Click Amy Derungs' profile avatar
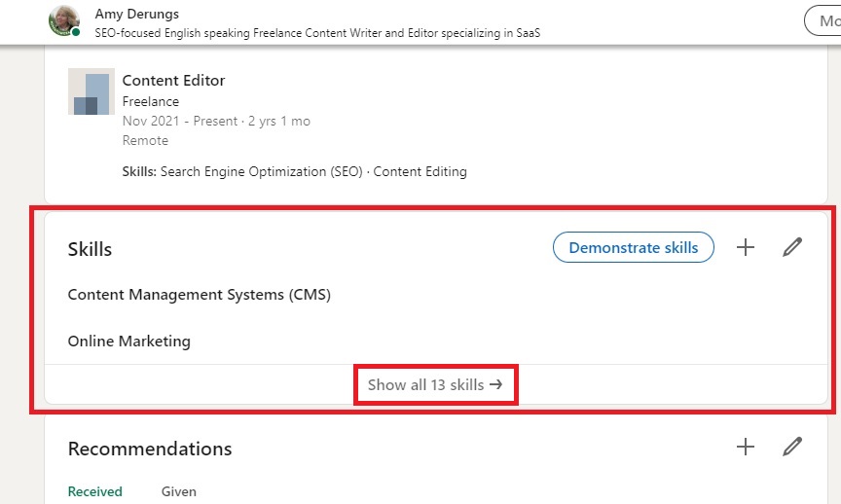This screenshot has width=841, height=504. click(x=64, y=21)
